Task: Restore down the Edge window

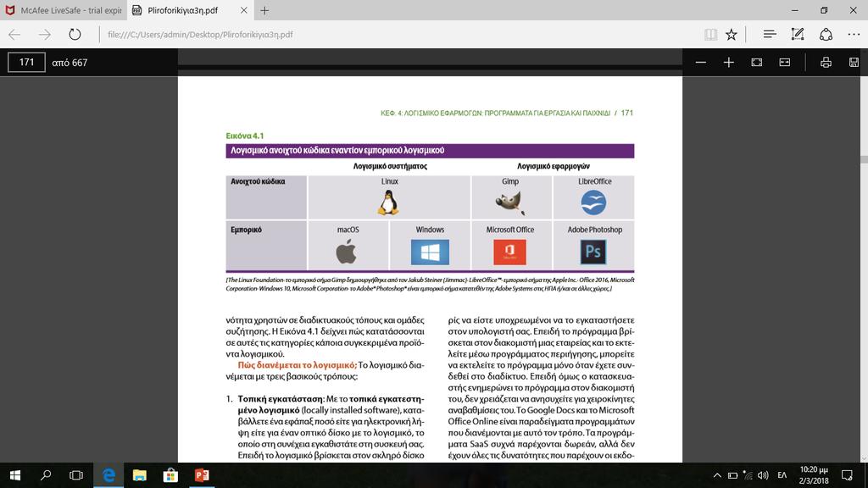Action: click(824, 10)
